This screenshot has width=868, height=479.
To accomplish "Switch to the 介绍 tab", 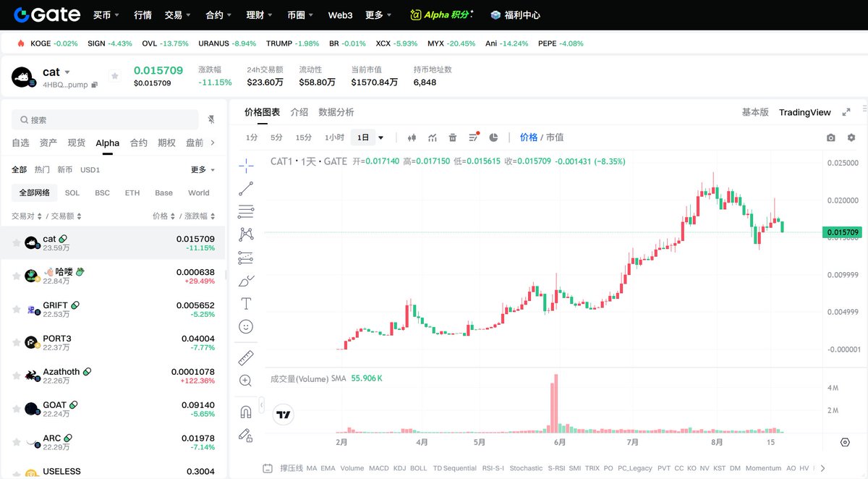I will tap(299, 112).
